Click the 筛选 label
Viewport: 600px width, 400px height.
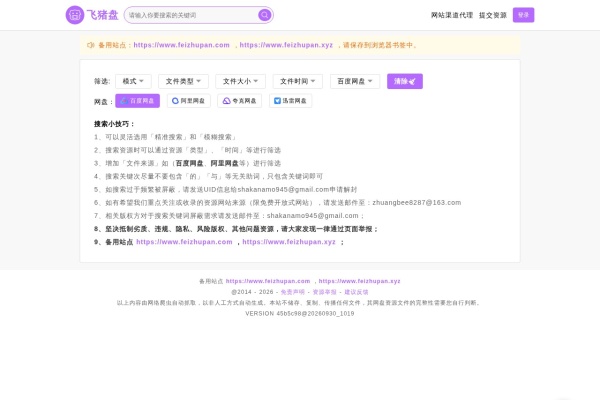click(102, 81)
